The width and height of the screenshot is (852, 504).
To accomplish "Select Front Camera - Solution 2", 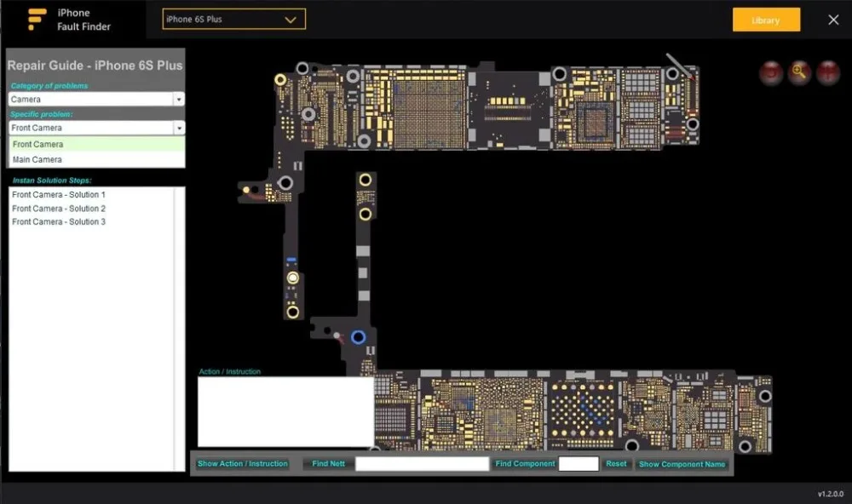I will click(x=59, y=209).
